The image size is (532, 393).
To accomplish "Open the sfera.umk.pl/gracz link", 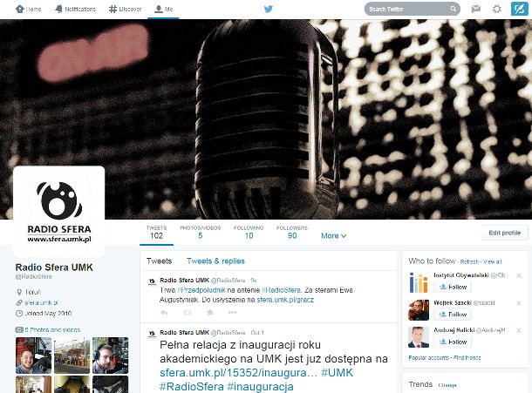I will pos(285,300).
